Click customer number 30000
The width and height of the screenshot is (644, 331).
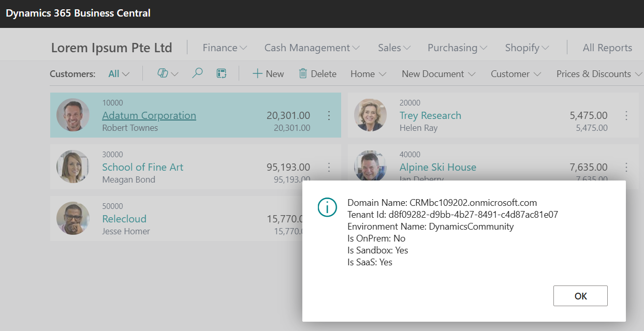point(112,155)
